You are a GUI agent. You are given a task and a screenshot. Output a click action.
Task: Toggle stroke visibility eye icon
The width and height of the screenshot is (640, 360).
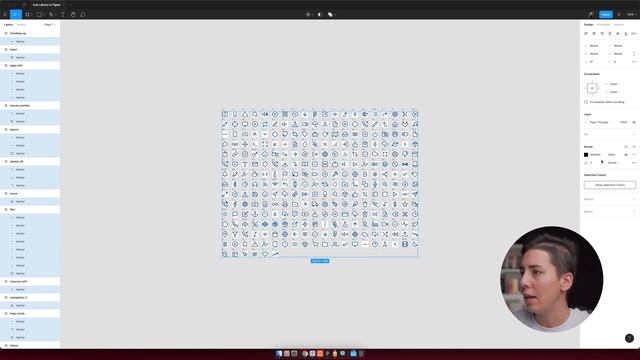click(626, 155)
